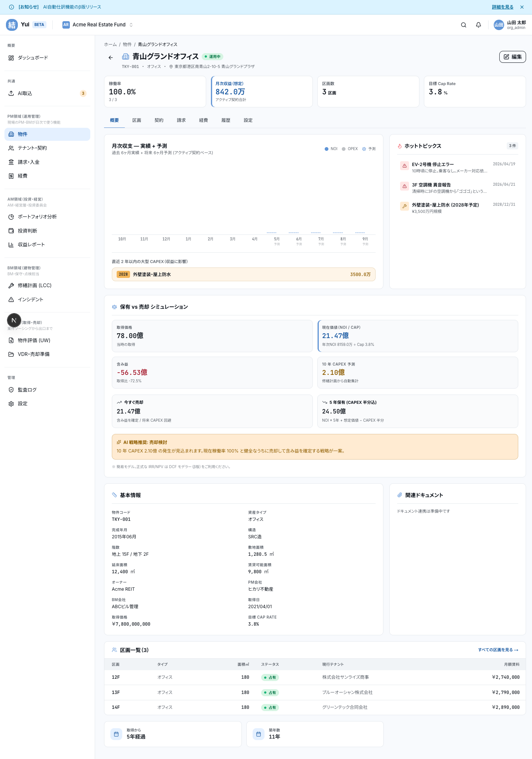Click the 編集 edit button
Viewport: 532px width, 759px height.
513,57
